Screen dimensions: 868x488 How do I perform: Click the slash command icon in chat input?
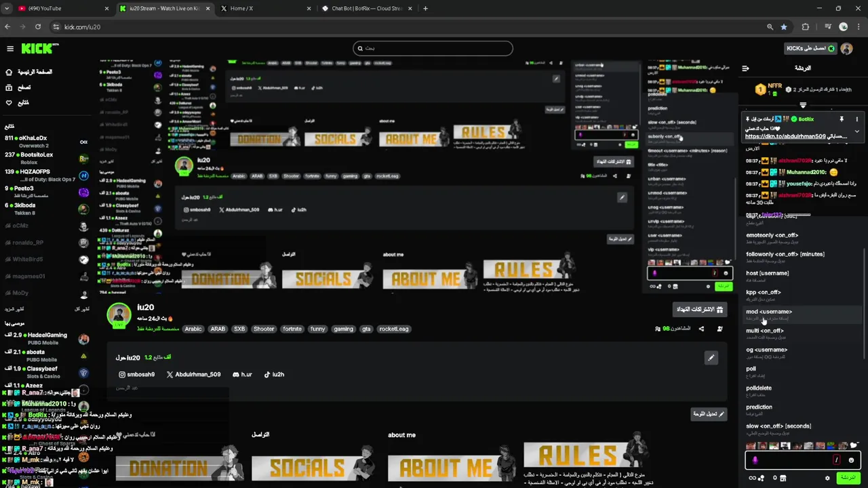[x=837, y=460]
